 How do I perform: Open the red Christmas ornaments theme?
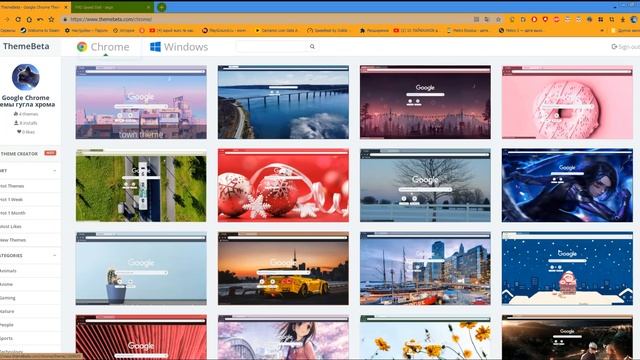(x=283, y=185)
